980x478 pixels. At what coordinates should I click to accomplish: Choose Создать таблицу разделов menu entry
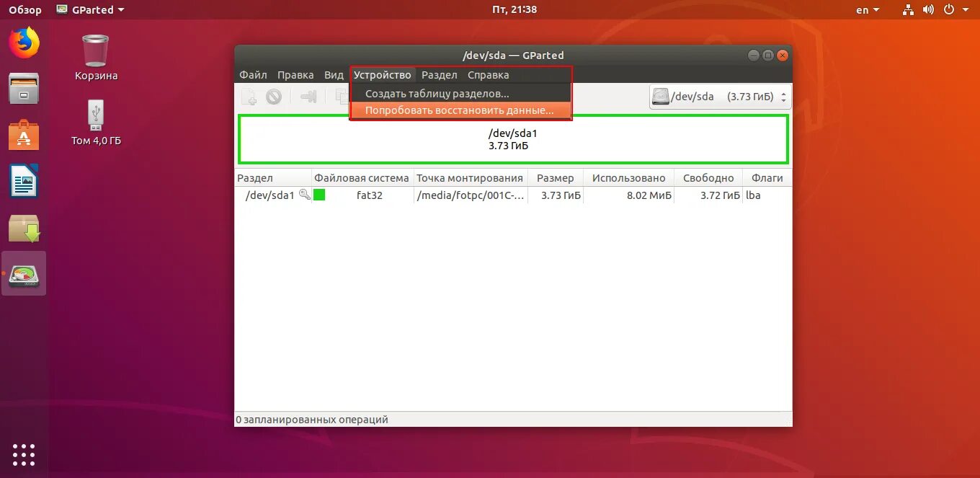460,94
